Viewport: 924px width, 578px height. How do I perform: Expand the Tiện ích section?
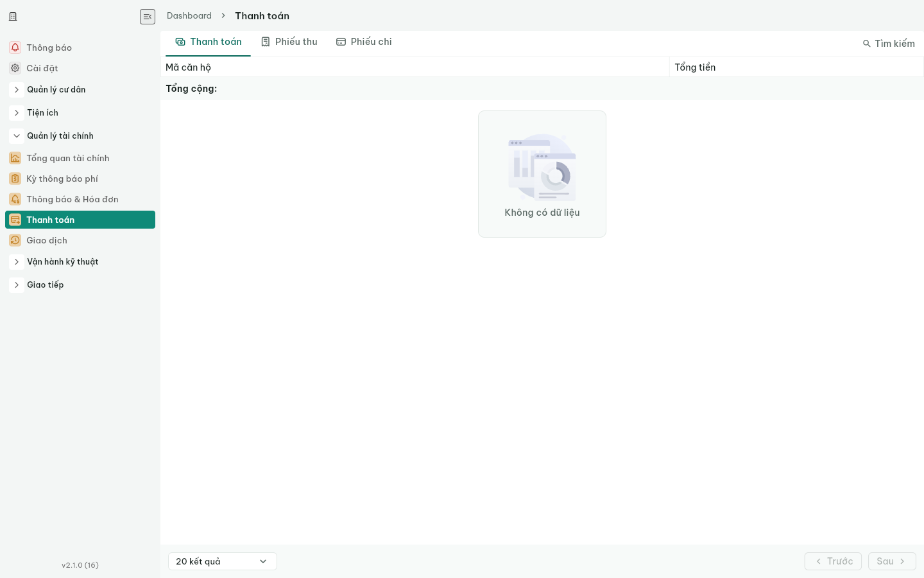coord(17,113)
